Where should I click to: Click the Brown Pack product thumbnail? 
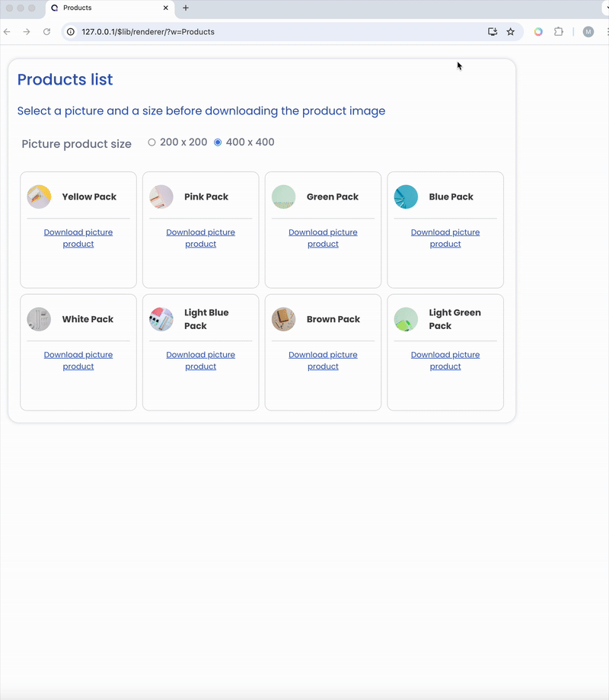(283, 319)
